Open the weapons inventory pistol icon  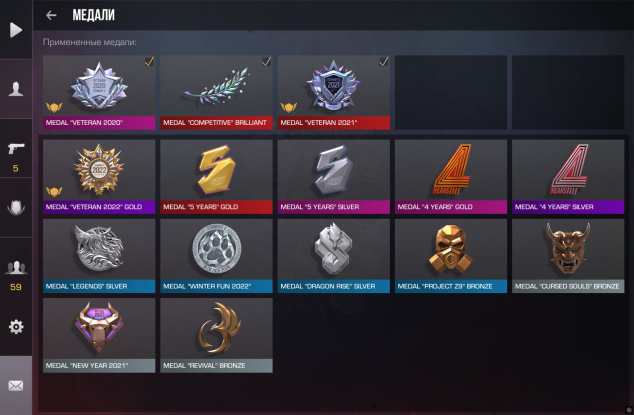click(x=16, y=148)
